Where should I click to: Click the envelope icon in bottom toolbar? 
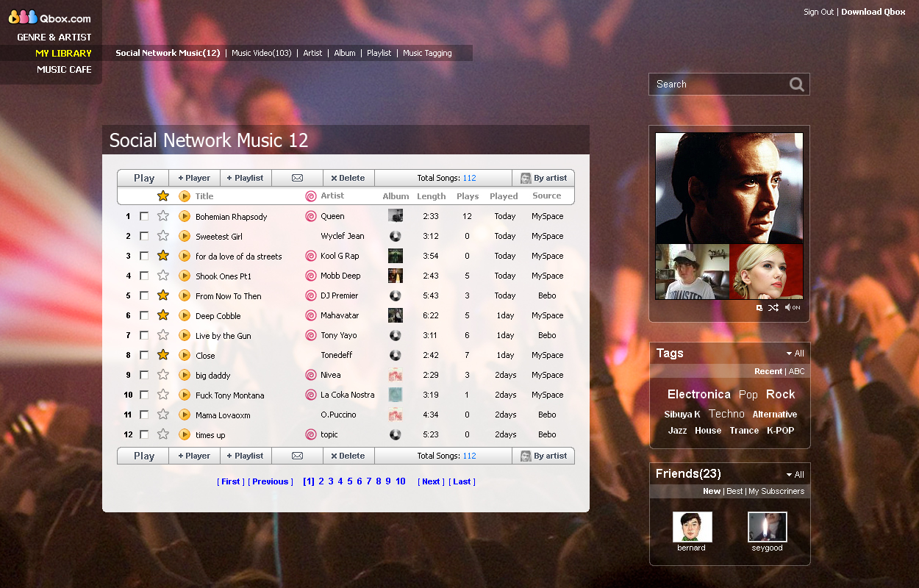(x=297, y=456)
